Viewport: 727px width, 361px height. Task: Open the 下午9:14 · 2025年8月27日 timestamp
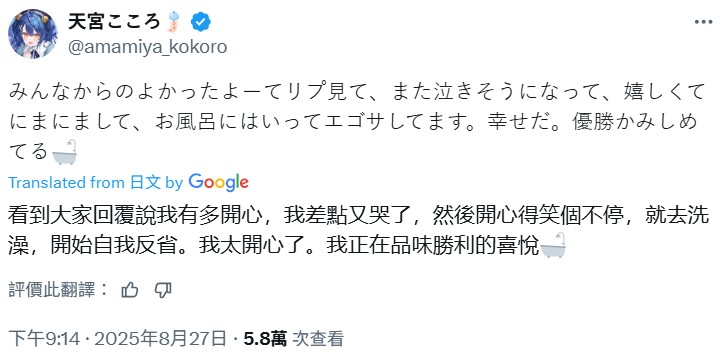(x=117, y=339)
